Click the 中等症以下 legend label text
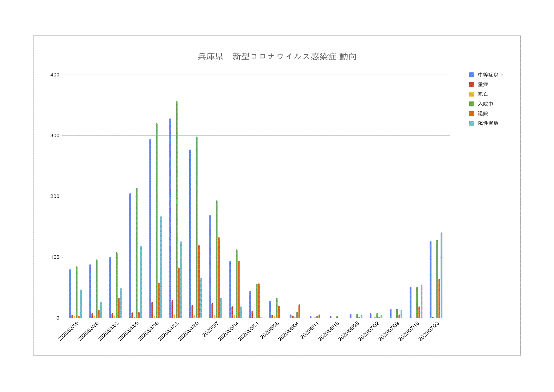 (x=490, y=75)
